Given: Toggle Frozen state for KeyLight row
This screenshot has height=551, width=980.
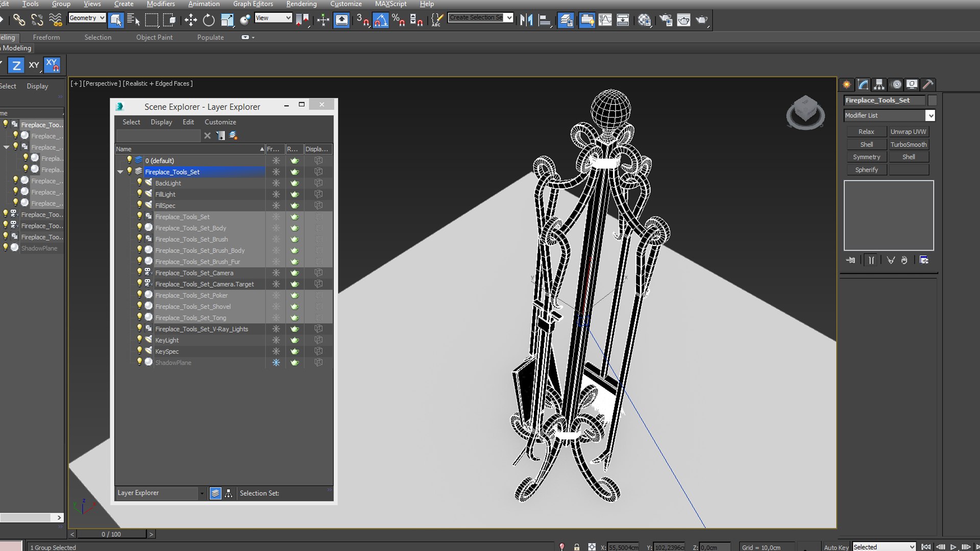Looking at the screenshot, I should click(276, 340).
